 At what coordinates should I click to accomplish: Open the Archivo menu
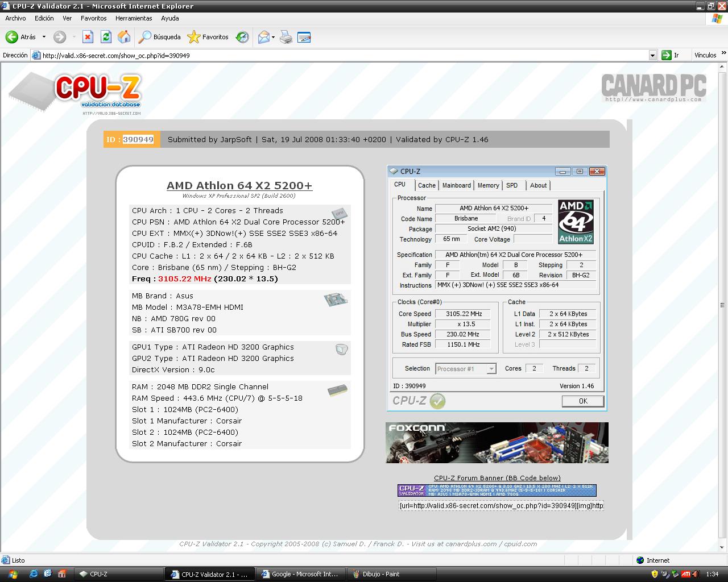[15, 18]
